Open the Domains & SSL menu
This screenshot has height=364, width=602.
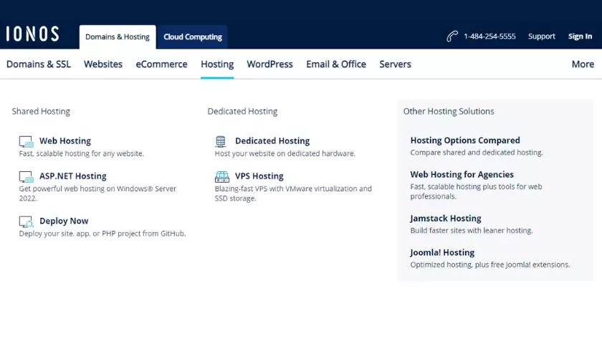point(39,64)
